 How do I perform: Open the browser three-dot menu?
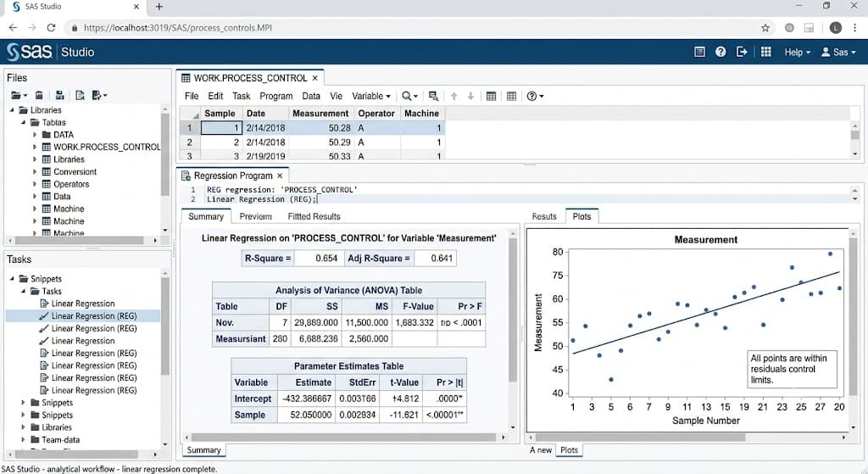[x=854, y=28]
